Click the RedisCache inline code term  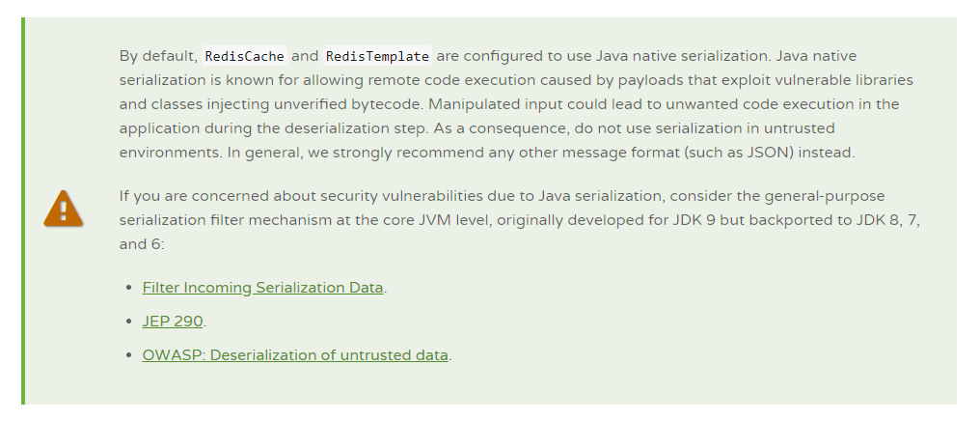[245, 56]
